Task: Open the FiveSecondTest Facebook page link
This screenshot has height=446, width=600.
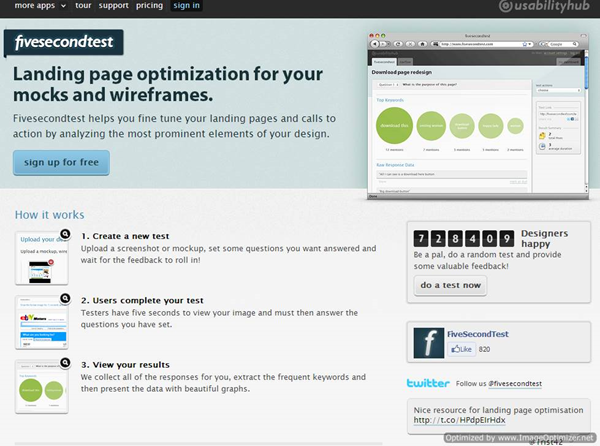Action: (478, 334)
